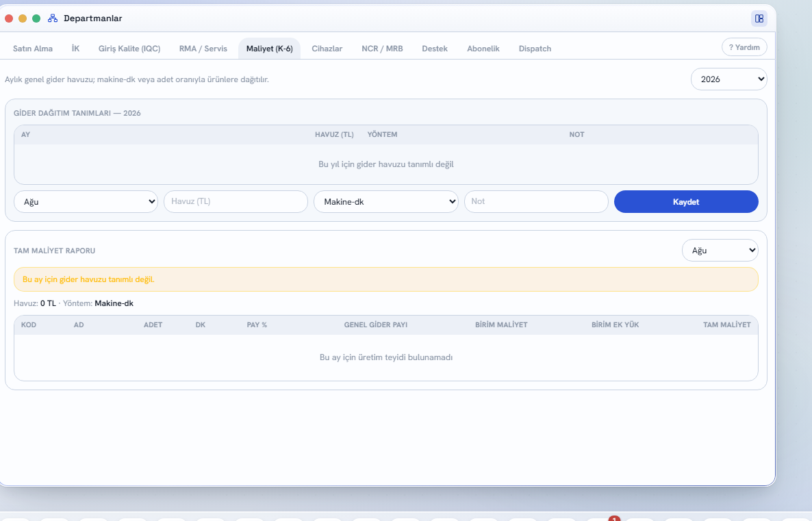Click the DK column header
This screenshot has height=521, width=812.
tap(201, 325)
